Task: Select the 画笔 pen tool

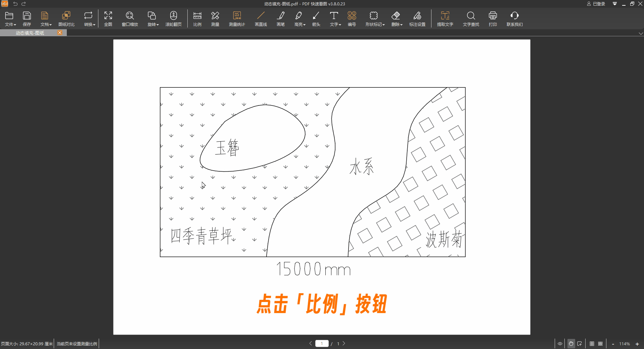Action: (281, 19)
